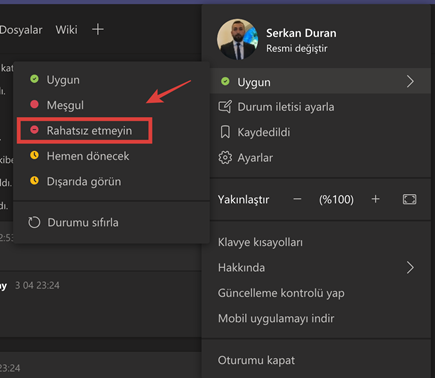
Task: Click the Rahatsız etmeyin do-not-disturb icon
Action: pyautogui.click(x=34, y=130)
